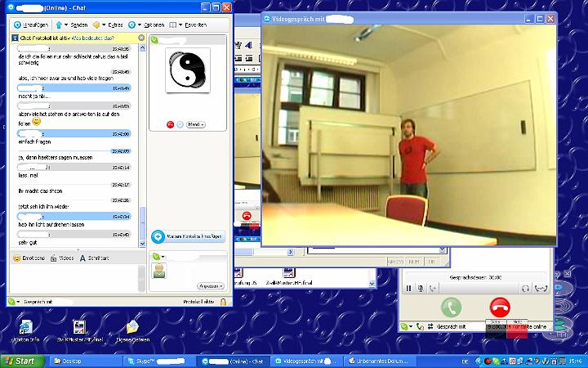Click scroll-up arrow of chat history scrollbar
The image size is (588, 368).
[142, 47]
